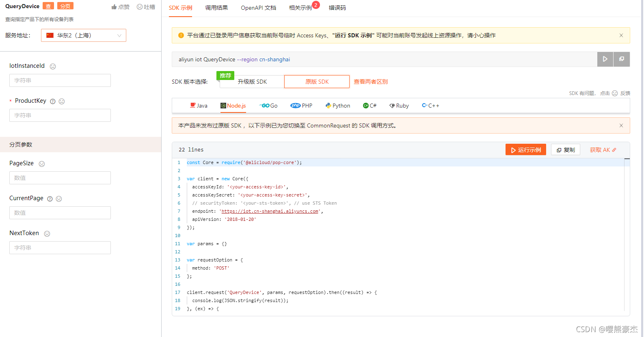
Task: Click the sad-face icon next to CurrentPage
Action: pyautogui.click(x=59, y=199)
